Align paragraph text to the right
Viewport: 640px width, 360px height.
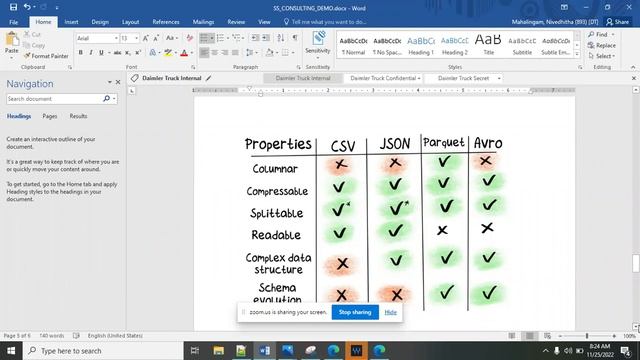coord(225,53)
